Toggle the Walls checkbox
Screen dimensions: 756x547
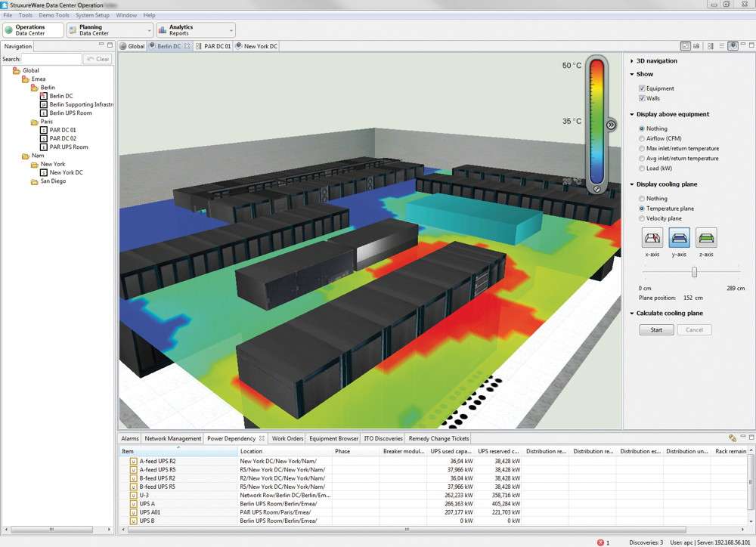click(642, 98)
